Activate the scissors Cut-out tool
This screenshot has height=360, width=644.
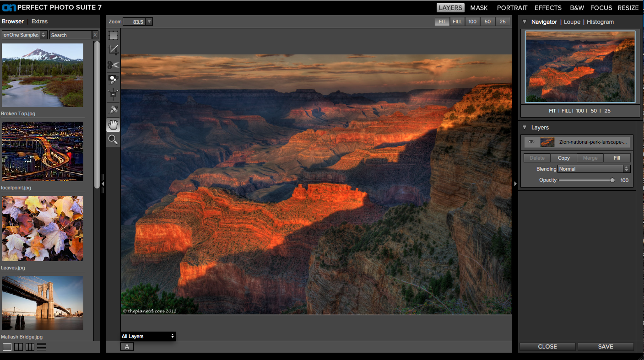(113, 64)
